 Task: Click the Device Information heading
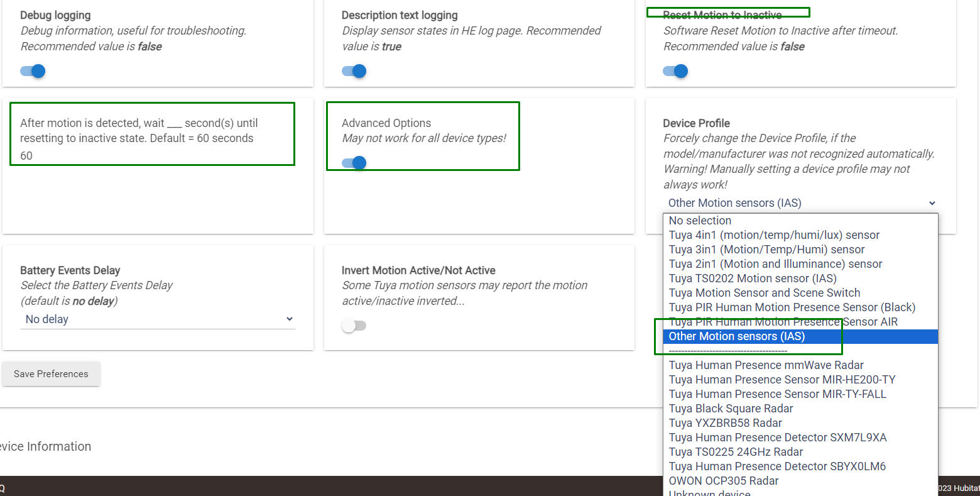tap(45, 446)
